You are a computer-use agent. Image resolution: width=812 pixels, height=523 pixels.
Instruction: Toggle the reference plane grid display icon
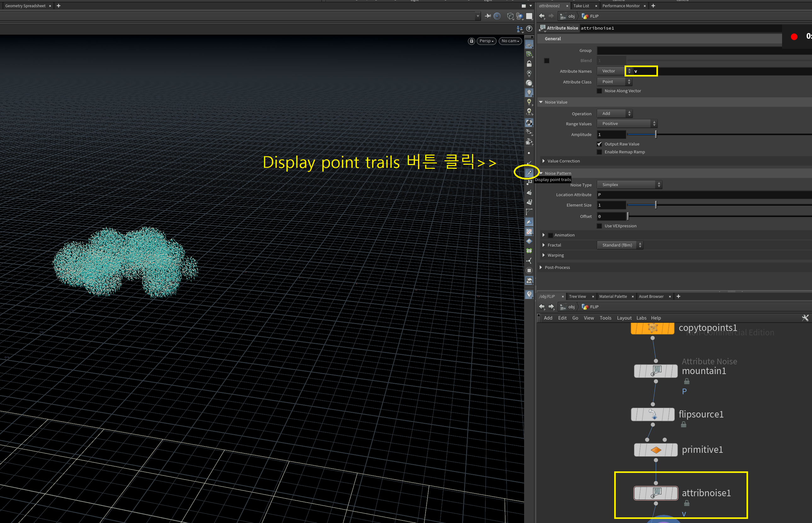pos(529,45)
